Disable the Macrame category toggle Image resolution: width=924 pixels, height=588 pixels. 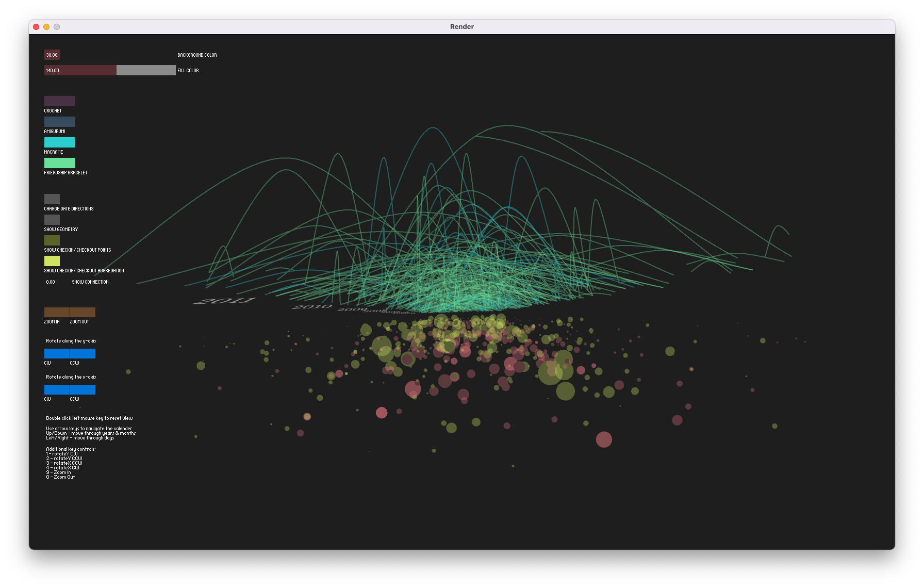coord(60,142)
